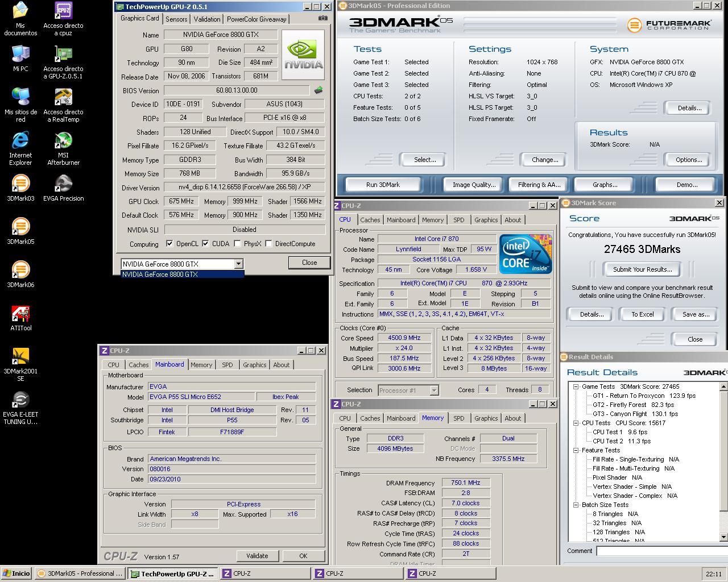Click To Excel button in score window
This screenshot has width=728, height=582.
tap(643, 314)
